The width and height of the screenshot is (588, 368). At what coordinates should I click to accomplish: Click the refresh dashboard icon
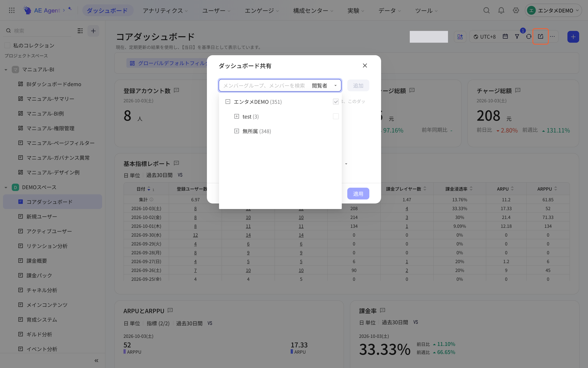tap(529, 36)
